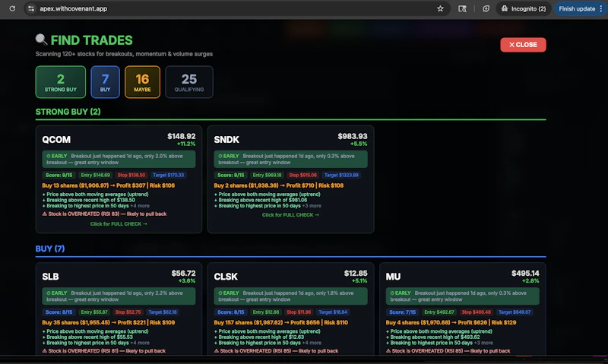Image resolution: width=608 pixels, height=364 pixels.
Task: Click SNDK Stop $915.06 badge
Action: point(302,176)
